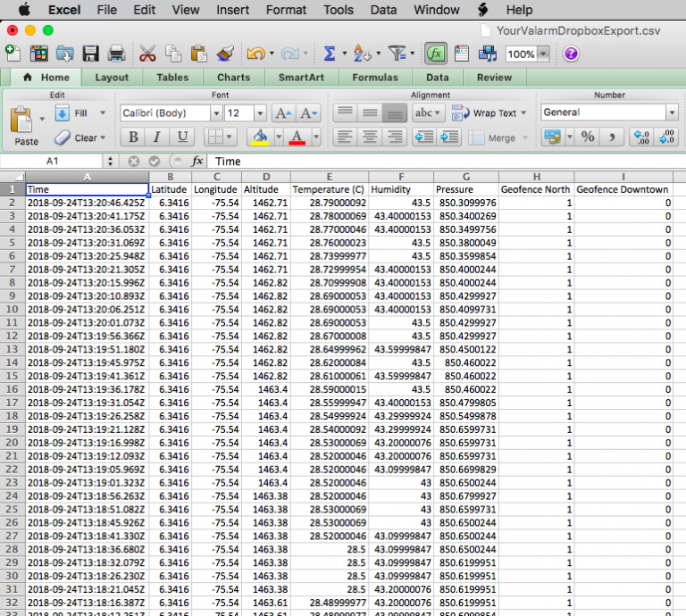Viewport: 686px width, 616px height.
Task: Switch to the Formulas ribbon tab
Action: pos(374,78)
